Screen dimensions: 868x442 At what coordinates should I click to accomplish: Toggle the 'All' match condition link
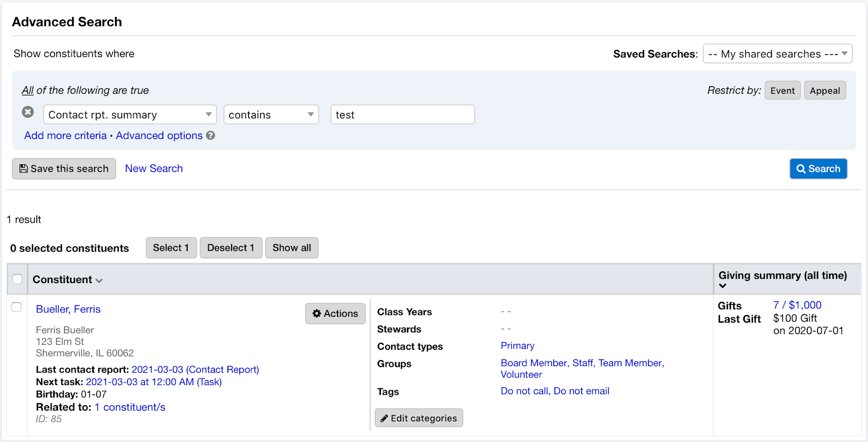(28, 90)
